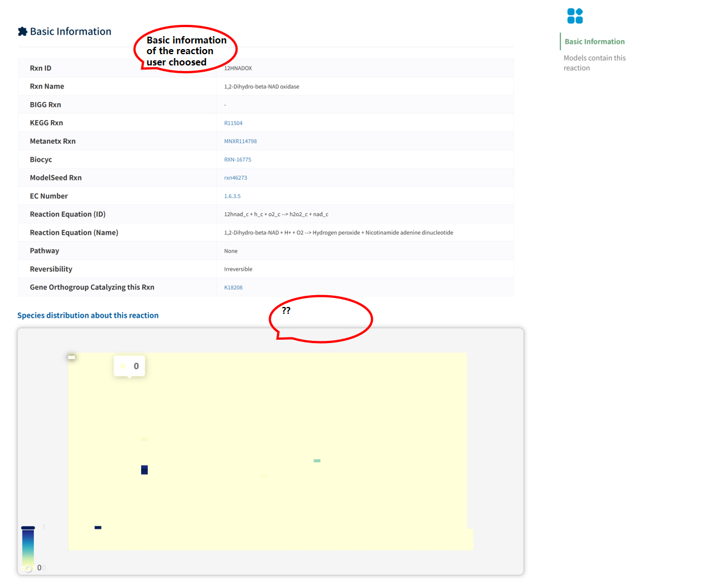Select the Basic Information sidebar item

594,42
